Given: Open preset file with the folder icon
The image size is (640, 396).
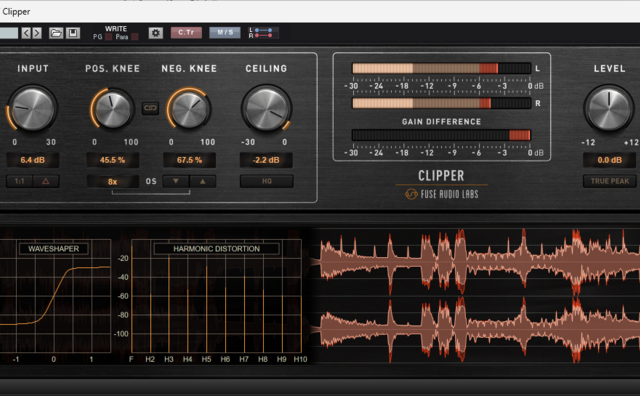Looking at the screenshot, I should (x=56, y=33).
